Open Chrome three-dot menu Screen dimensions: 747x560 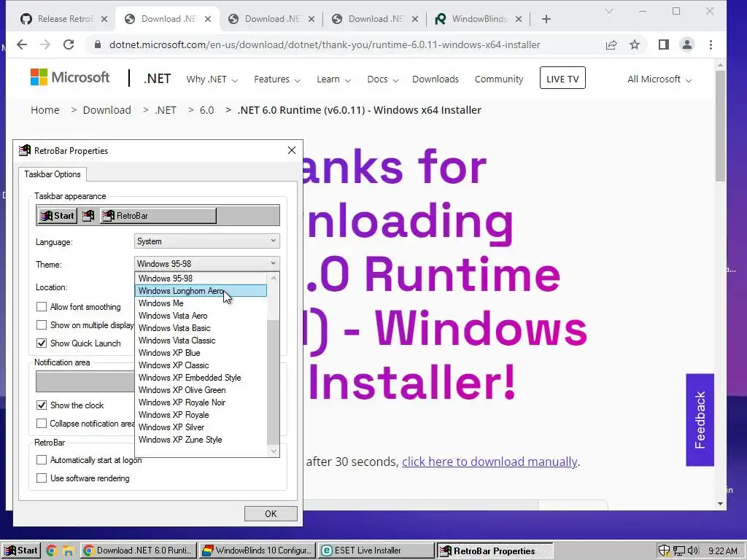(x=711, y=44)
